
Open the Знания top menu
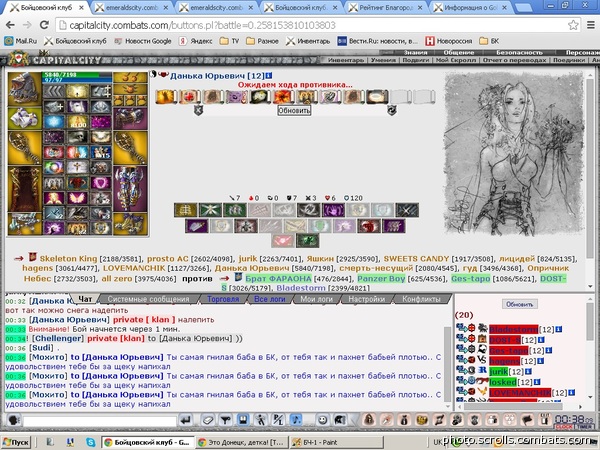tap(416, 52)
